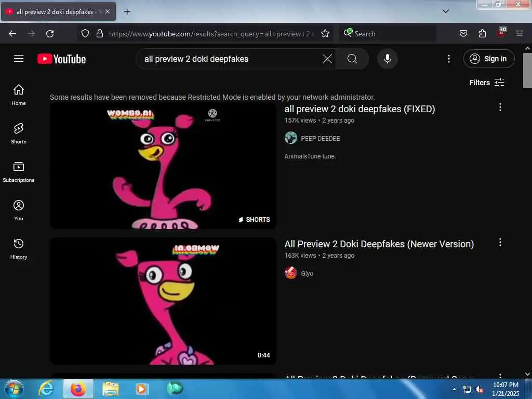
Task: Open PEEP DEEDEE channel avatar
Action: point(291,138)
